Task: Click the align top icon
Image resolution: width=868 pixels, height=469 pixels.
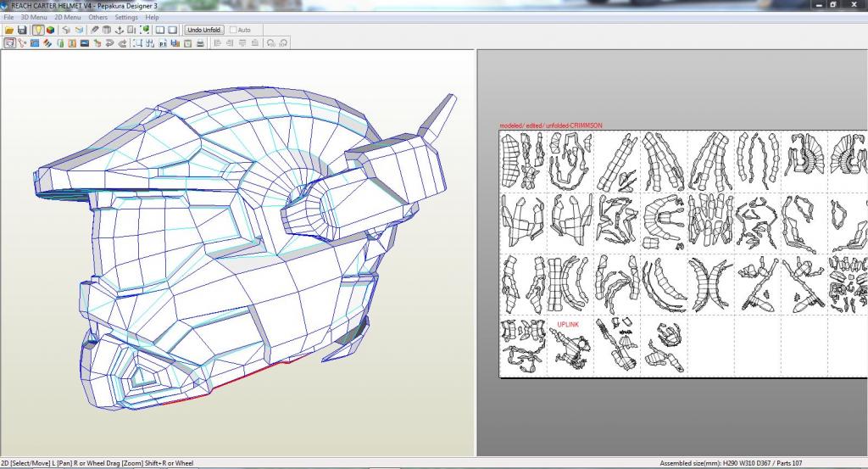Action: pyautogui.click(x=242, y=42)
